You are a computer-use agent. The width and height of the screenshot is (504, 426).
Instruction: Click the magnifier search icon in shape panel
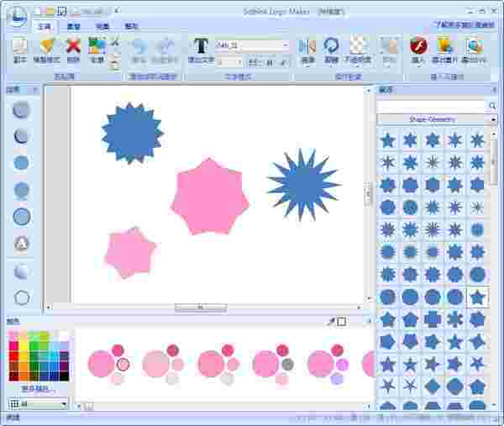click(x=491, y=106)
